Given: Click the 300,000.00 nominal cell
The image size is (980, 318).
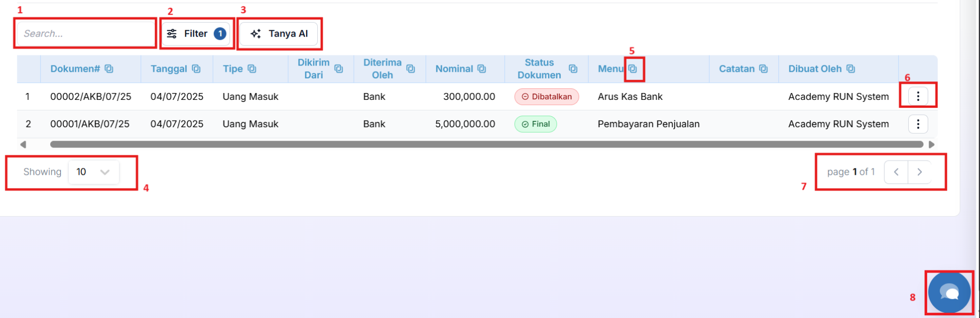Looking at the screenshot, I should 469,97.
